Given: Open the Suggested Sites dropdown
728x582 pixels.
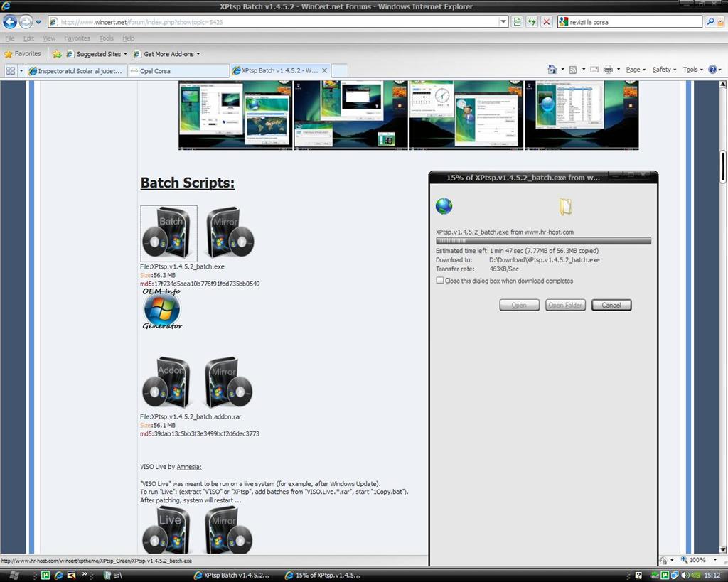Looking at the screenshot, I should click(97, 54).
